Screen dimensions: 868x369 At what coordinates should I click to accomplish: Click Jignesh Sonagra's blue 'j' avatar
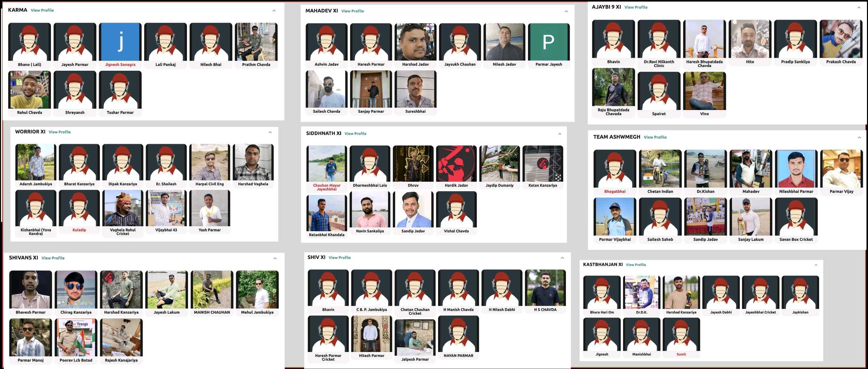(120, 42)
